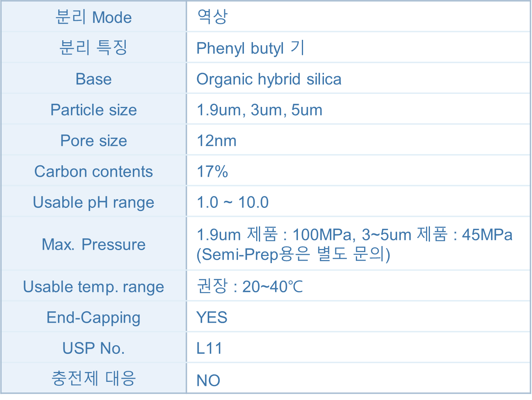This screenshot has width=532, height=400.
Task: Click the 'Pore size' label
Action: click(93, 140)
